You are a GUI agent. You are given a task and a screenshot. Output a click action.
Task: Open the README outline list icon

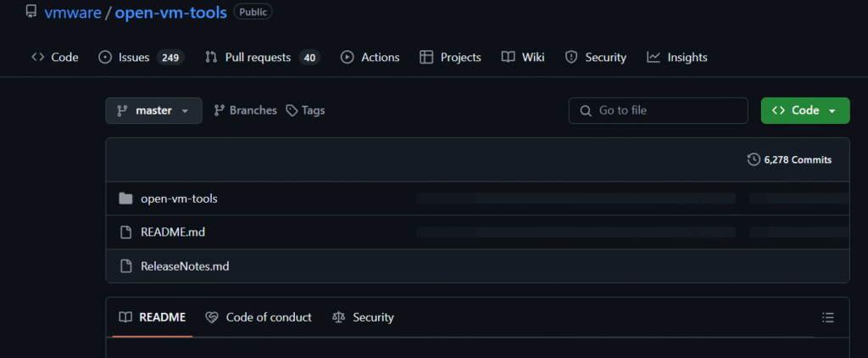(x=827, y=317)
